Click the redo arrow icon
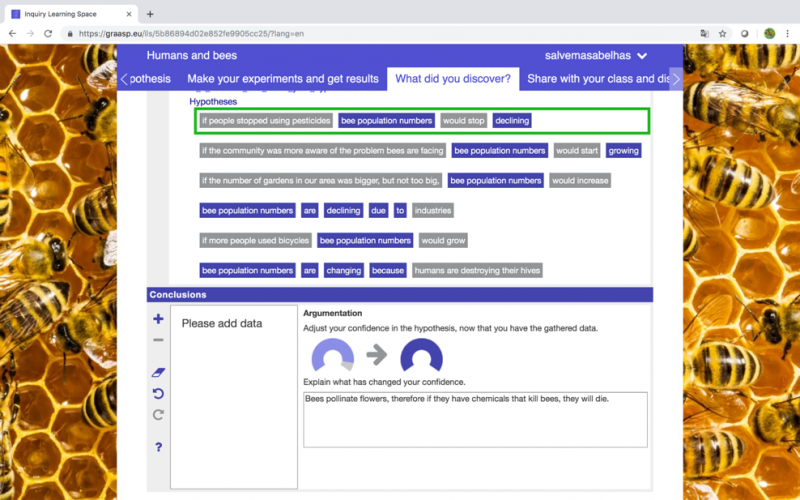Viewport: 800px width, 500px height. 158,415
